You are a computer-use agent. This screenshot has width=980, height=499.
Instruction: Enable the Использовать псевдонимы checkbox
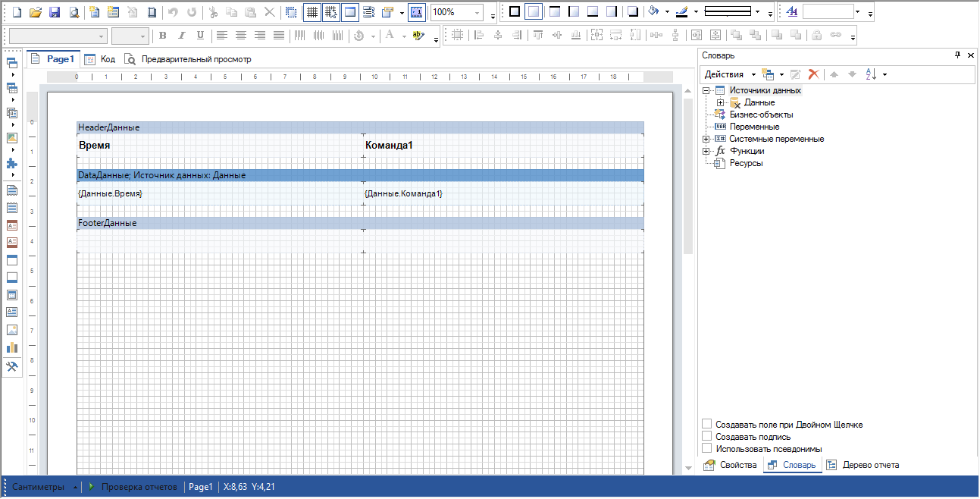pyautogui.click(x=707, y=449)
